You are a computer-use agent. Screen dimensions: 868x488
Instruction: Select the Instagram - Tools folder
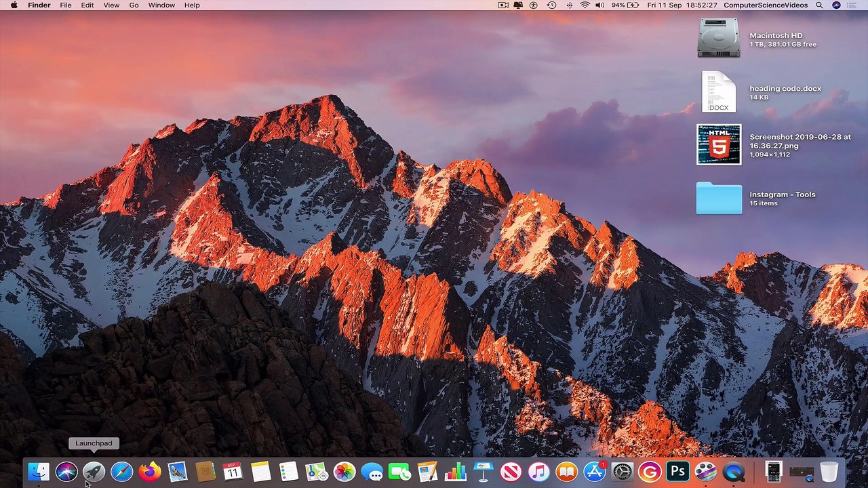(719, 199)
